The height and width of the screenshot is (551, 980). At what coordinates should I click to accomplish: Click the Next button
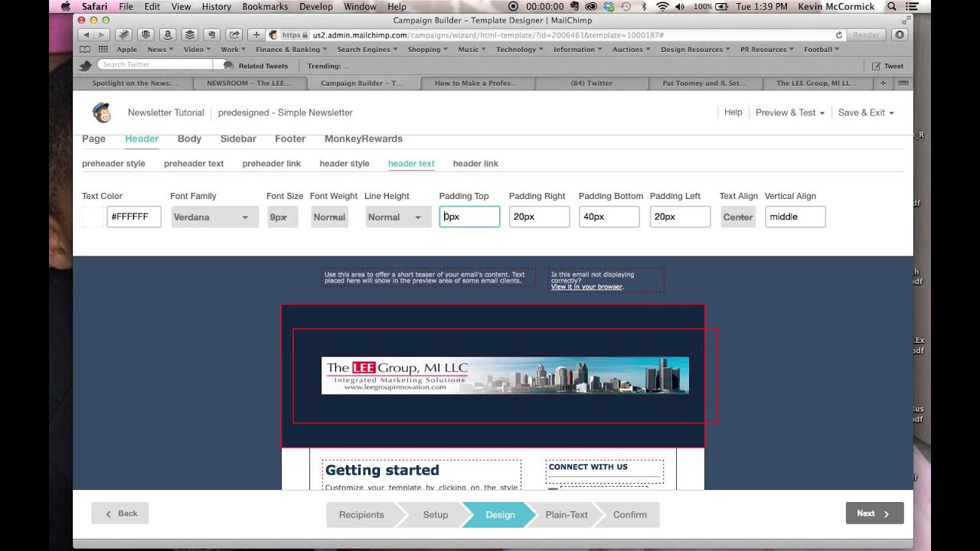click(874, 514)
